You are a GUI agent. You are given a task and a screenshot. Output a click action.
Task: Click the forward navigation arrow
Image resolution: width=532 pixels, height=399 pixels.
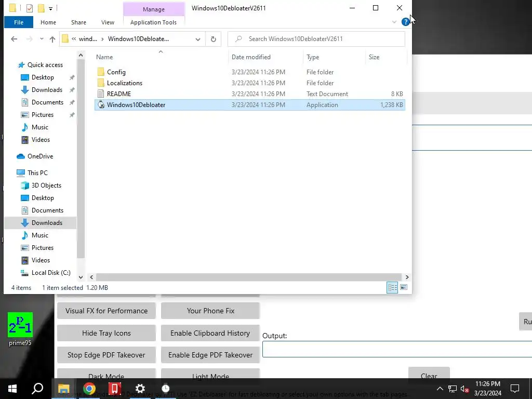(x=30, y=39)
